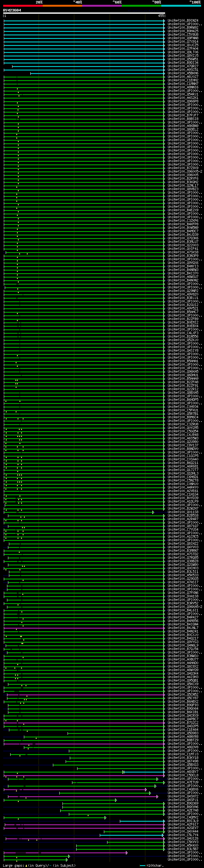
Task: Select hit label UniRef100_B9DI34
Action: (183, 63)
